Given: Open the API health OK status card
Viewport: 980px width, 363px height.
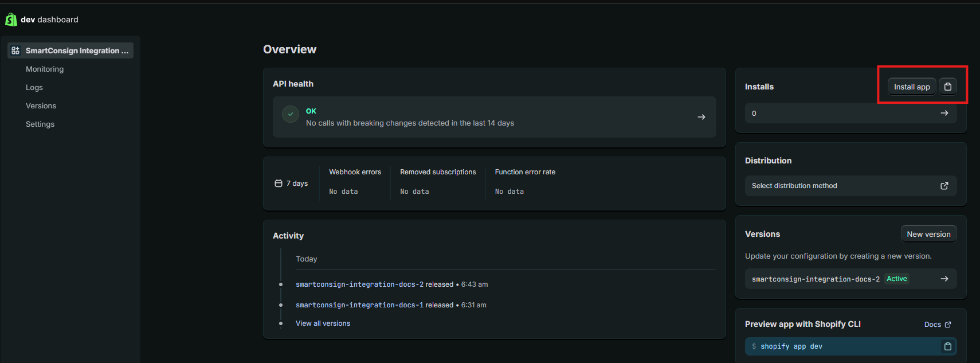Looking at the screenshot, I should (x=495, y=117).
